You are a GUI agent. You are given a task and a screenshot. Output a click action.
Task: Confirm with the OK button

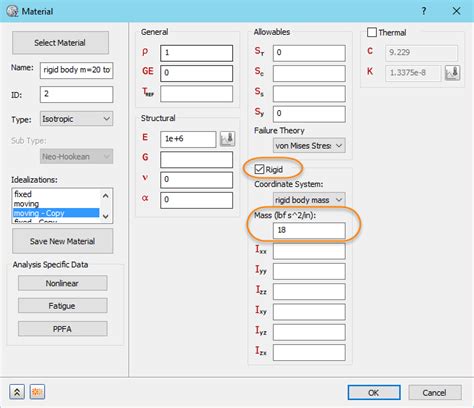[x=374, y=392]
